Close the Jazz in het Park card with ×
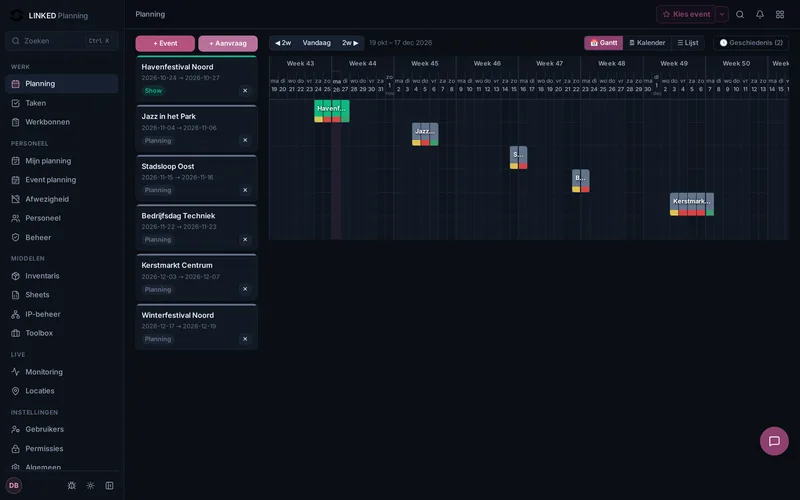Screen dimensions: 800x500 click(x=245, y=140)
